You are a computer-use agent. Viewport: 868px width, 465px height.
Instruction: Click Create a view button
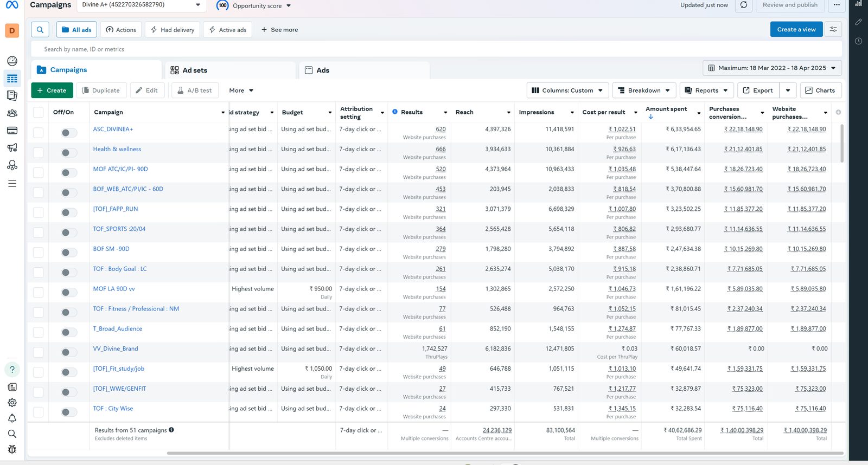pos(796,29)
